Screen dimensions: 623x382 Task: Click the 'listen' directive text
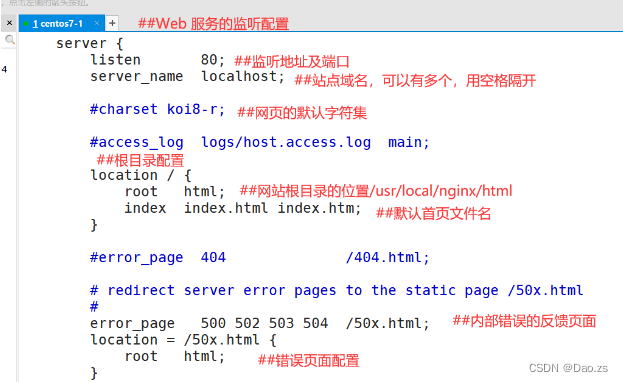[115, 60]
